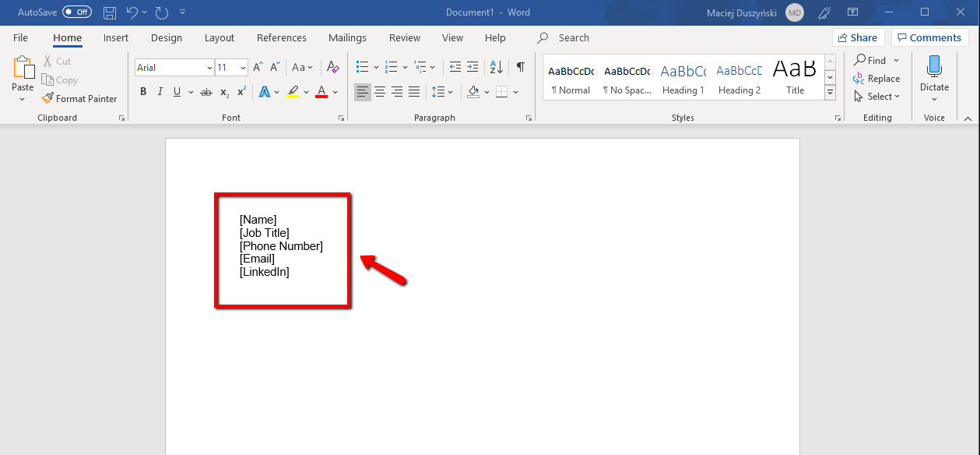980x455 pixels.
Task: Open the References ribbon tab
Action: point(281,37)
